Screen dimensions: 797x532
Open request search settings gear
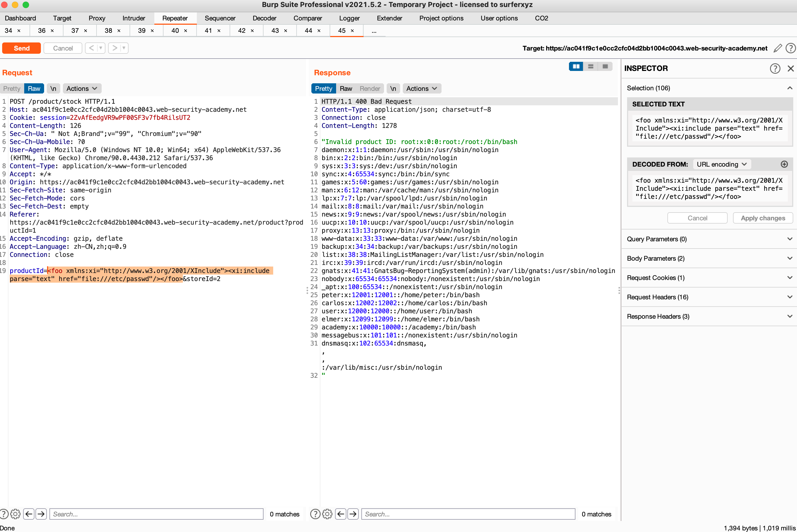coord(15,514)
